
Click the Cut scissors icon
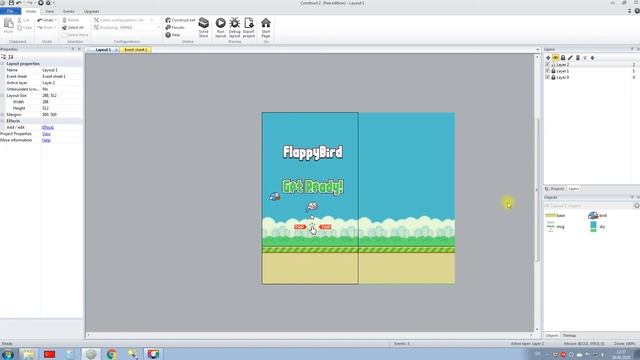tap(19, 20)
